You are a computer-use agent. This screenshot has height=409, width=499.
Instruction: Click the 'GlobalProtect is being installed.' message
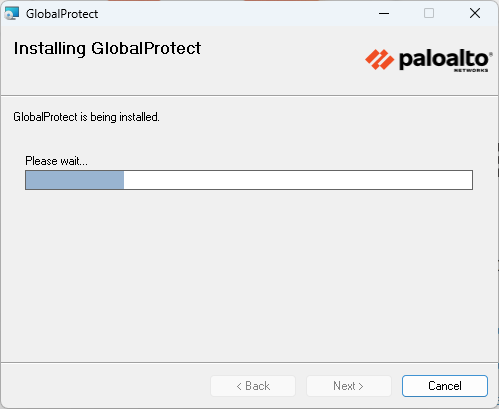(x=86, y=117)
